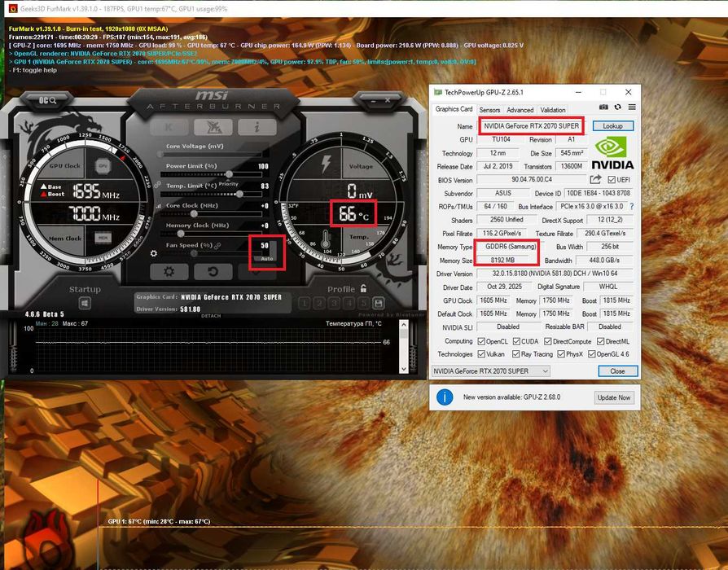Refresh GPU-Z data with the refresh icon
The width and height of the screenshot is (728, 570).
(x=617, y=107)
